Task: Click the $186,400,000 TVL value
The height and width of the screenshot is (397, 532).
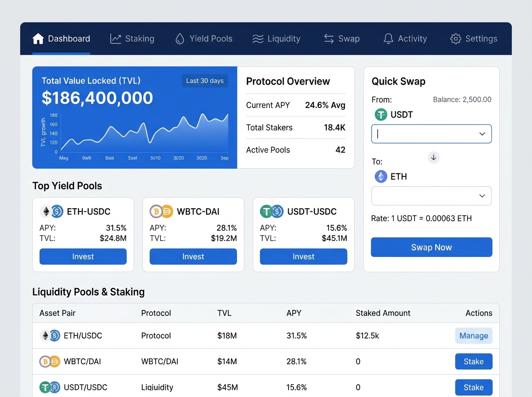Action: click(x=97, y=98)
